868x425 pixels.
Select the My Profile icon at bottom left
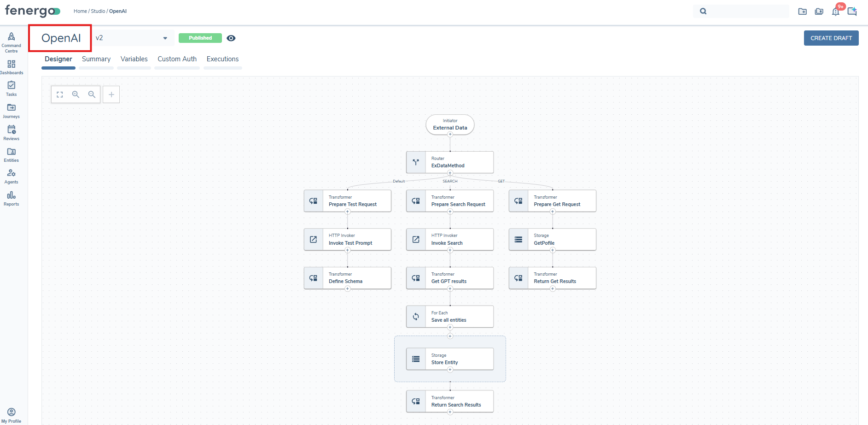pyautogui.click(x=12, y=412)
